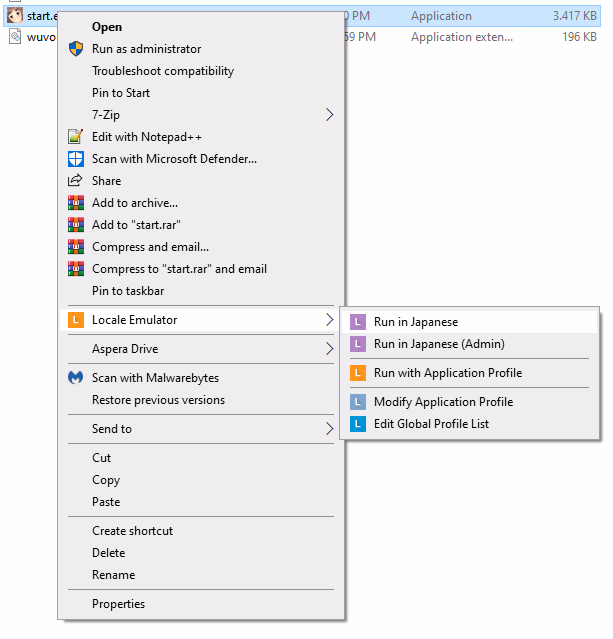This screenshot has width=613, height=639.
Task: Expand the Aspera Drive submenu arrow
Action: pos(329,349)
